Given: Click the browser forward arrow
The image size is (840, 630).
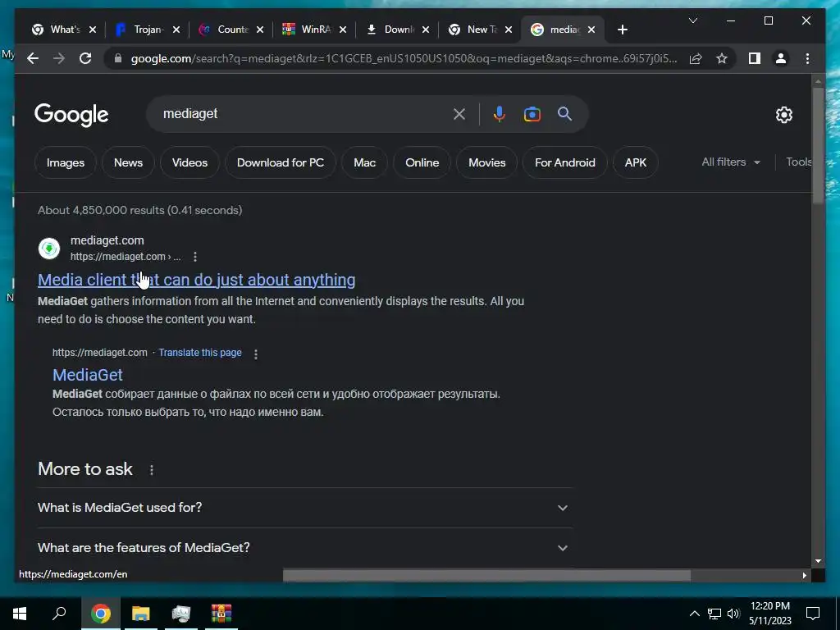Looking at the screenshot, I should (59, 58).
